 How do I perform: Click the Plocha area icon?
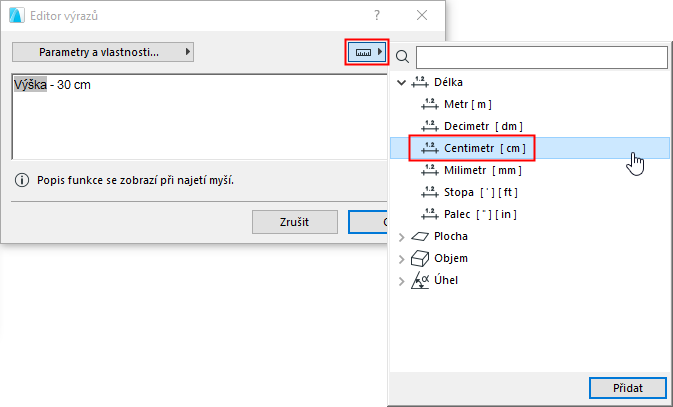click(x=420, y=237)
